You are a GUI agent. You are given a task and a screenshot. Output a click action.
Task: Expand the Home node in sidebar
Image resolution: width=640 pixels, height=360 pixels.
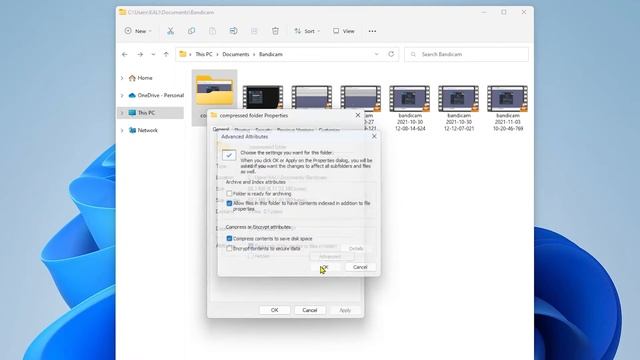tap(122, 78)
